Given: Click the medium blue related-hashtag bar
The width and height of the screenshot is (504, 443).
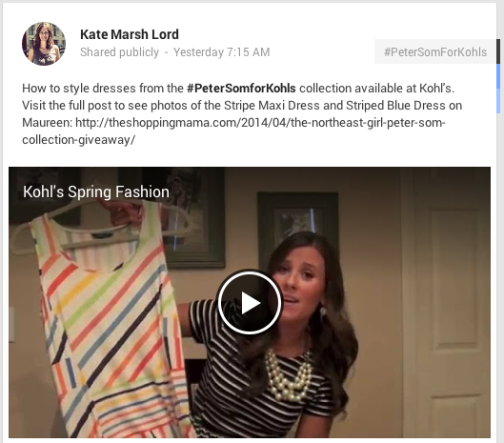Looking at the screenshot, I should [498, 76].
